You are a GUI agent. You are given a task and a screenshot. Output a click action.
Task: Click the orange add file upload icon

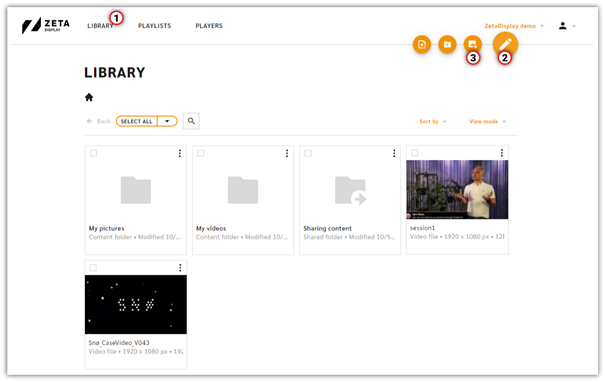[422, 44]
